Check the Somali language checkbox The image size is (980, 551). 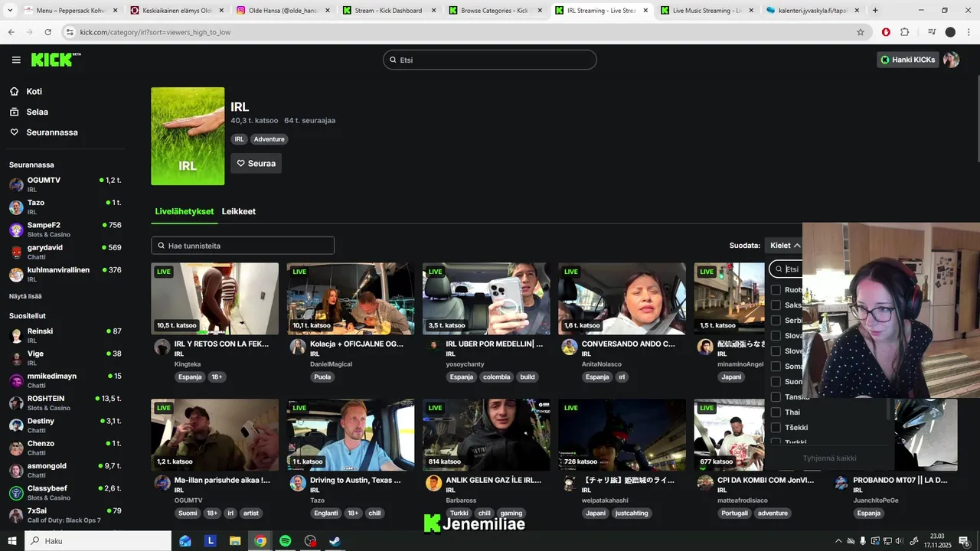776,367
